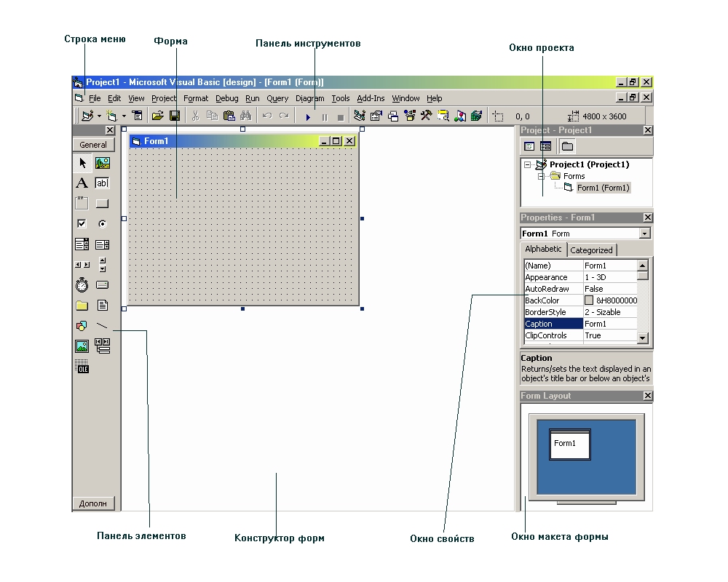Open Project Explorer from the toolbar
This screenshot has width=728, height=582.
(360, 116)
